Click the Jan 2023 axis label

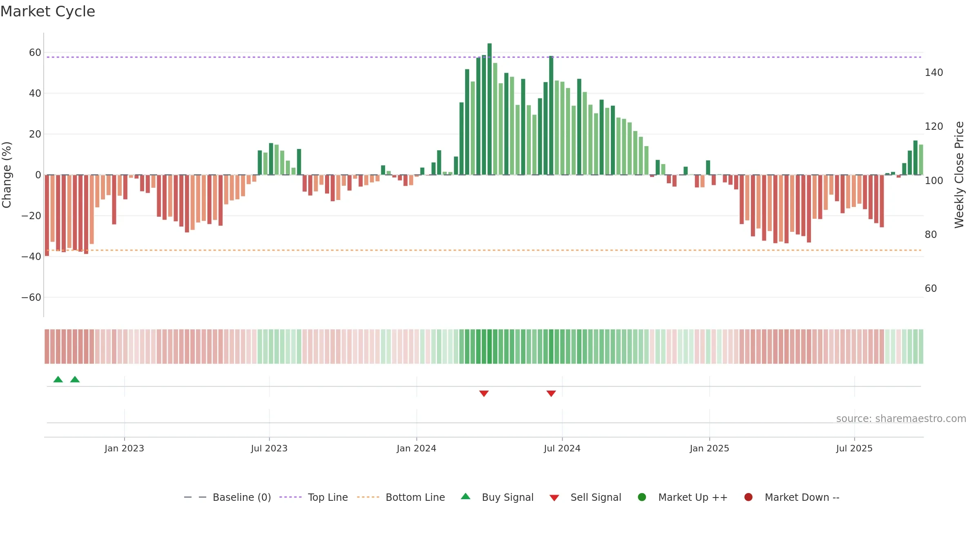click(124, 448)
